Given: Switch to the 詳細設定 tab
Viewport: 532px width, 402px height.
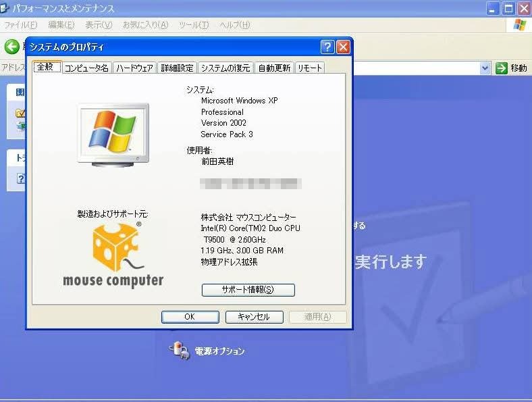Looking at the screenshot, I should (177, 68).
